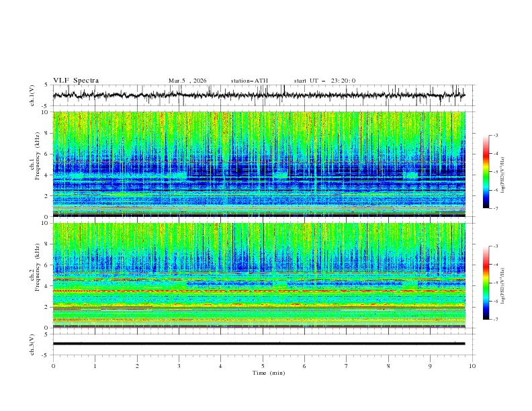Select the "start UT = 23:20:0" header text
Viewport: 532px width, 411px height.
point(324,81)
